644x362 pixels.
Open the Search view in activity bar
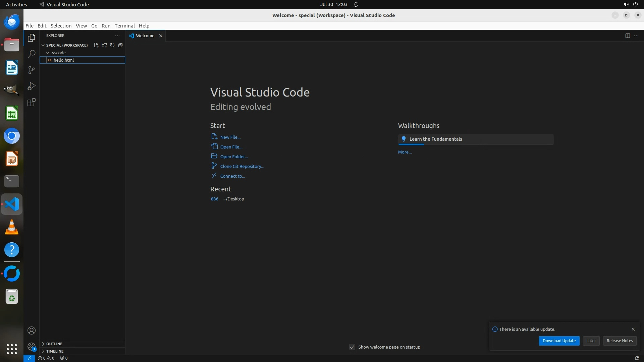click(x=32, y=54)
